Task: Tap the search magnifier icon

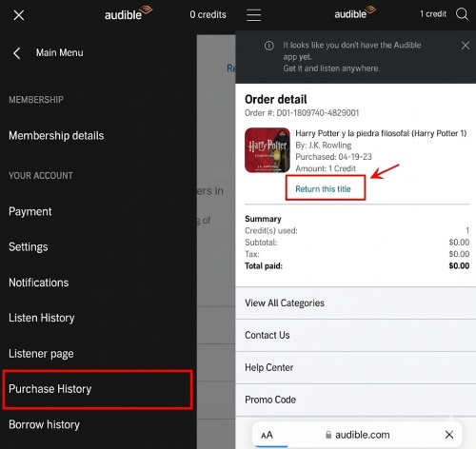Action: 462,14
